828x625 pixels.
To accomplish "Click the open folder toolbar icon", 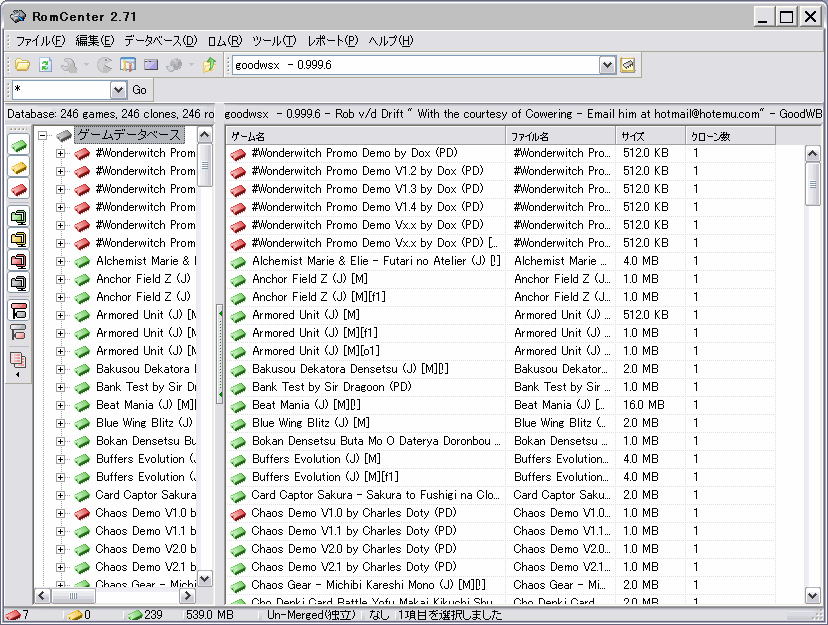I will click(x=22, y=65).
